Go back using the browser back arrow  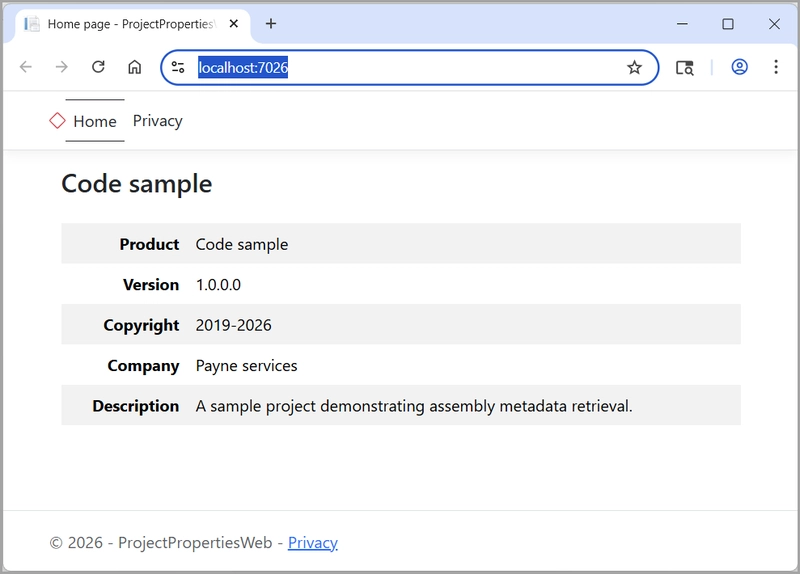click(x=26, y=67)
